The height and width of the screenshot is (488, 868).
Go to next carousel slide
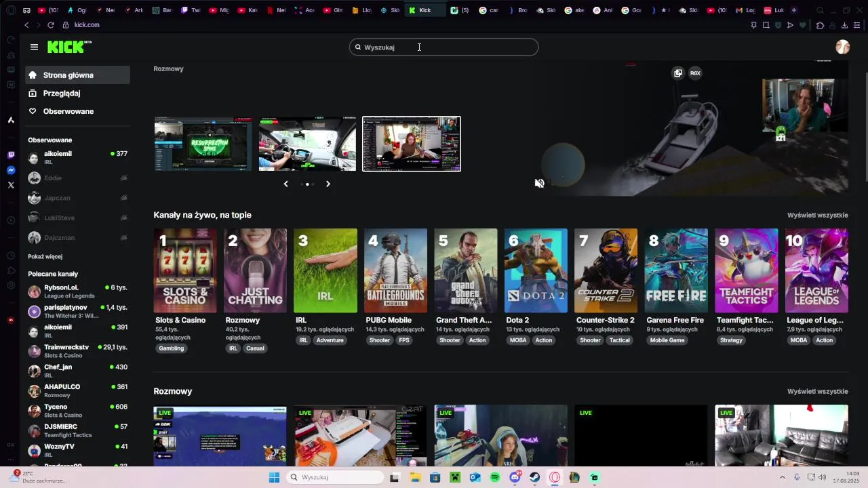(x=328, y=184)
